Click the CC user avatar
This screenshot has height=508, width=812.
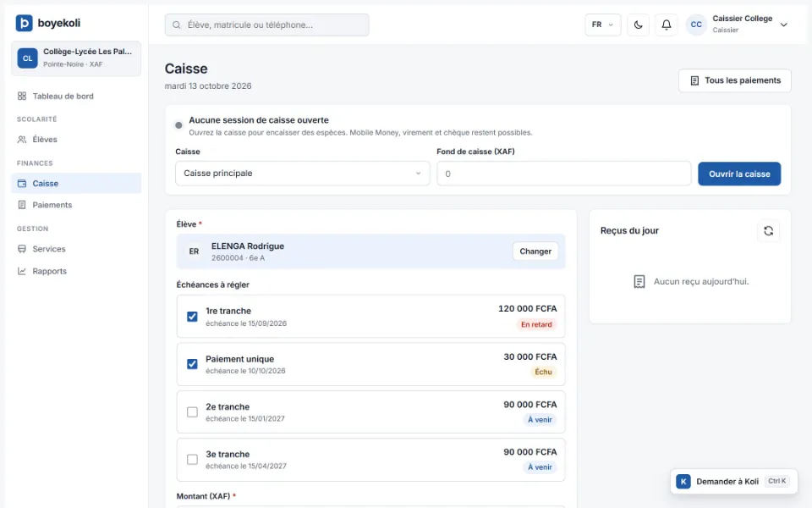pos(696,25)
